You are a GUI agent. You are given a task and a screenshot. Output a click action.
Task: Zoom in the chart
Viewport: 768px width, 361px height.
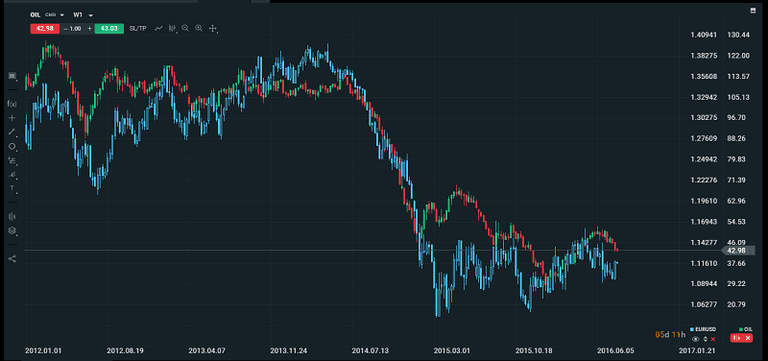coord(199,28)
